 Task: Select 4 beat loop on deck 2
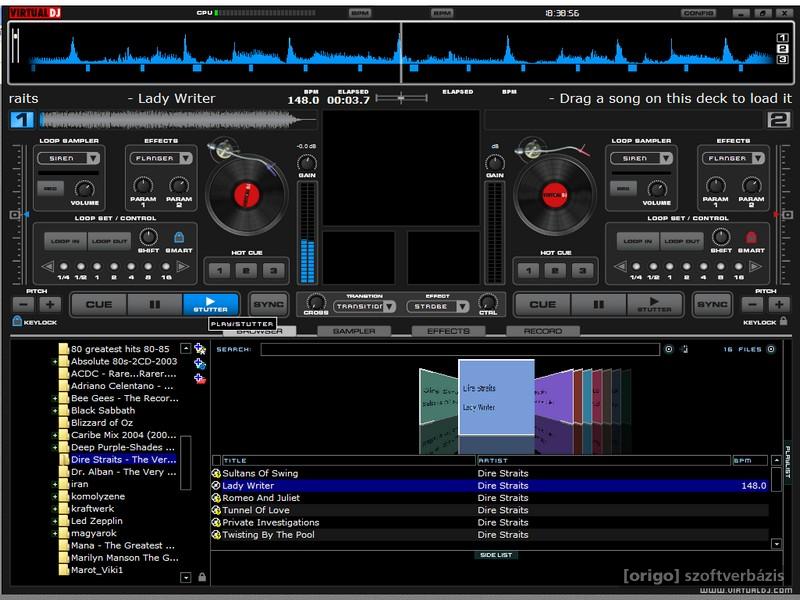pos(704,266)
